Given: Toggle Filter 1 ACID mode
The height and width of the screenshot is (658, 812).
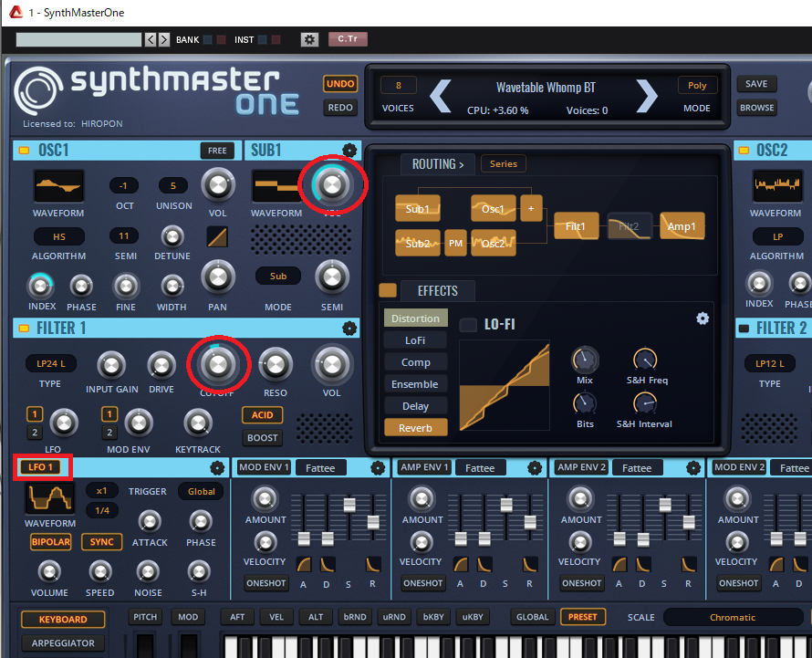Looking at the screenshot, I should pos(262,415).
